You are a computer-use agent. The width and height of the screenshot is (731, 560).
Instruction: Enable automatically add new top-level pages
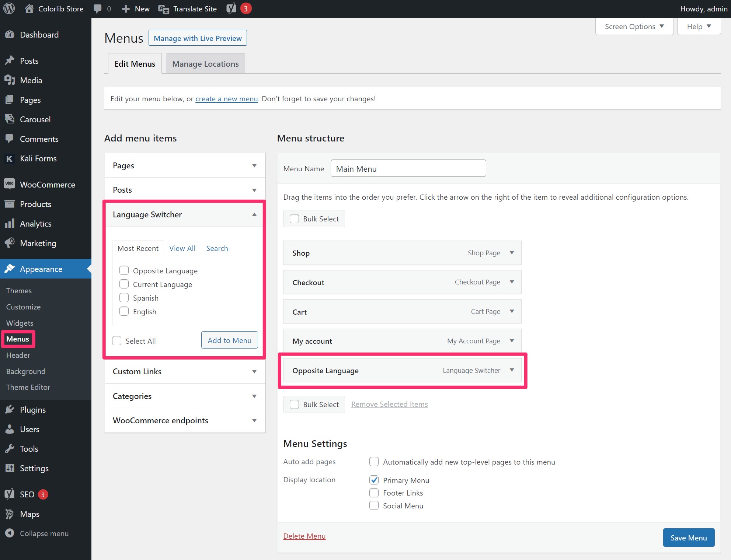click(x=374, y=462)
